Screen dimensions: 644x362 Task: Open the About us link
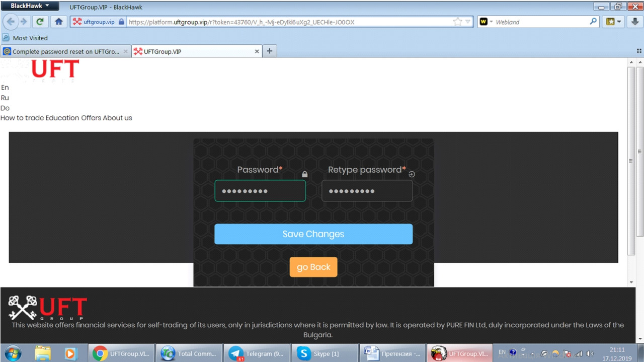[117, 118]
